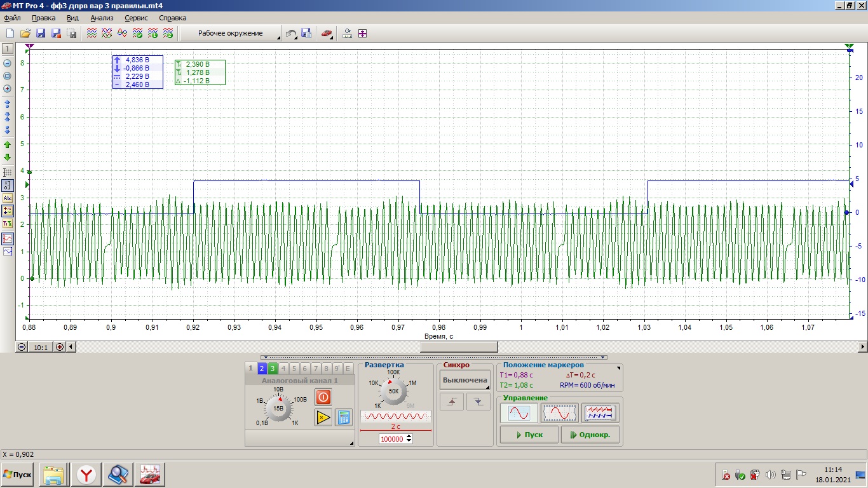Toggle the channel 1 button above sidebar
This screenshot has height=488, width=868.
[x=8, y=49]
